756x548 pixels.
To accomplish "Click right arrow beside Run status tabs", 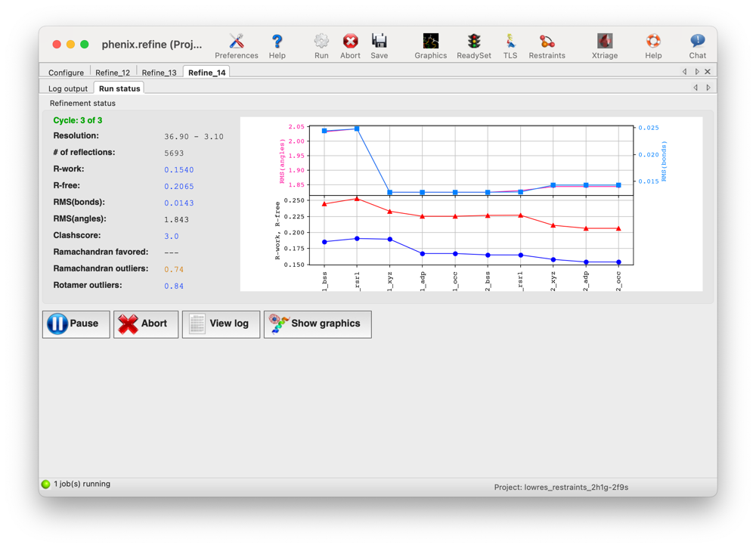I will (x=708, y=87).
